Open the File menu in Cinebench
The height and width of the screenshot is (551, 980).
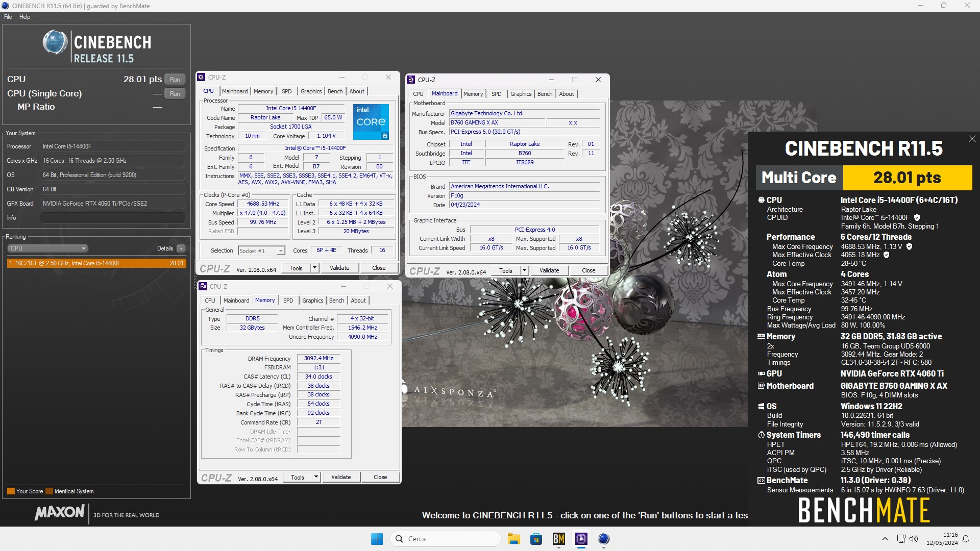8,17
